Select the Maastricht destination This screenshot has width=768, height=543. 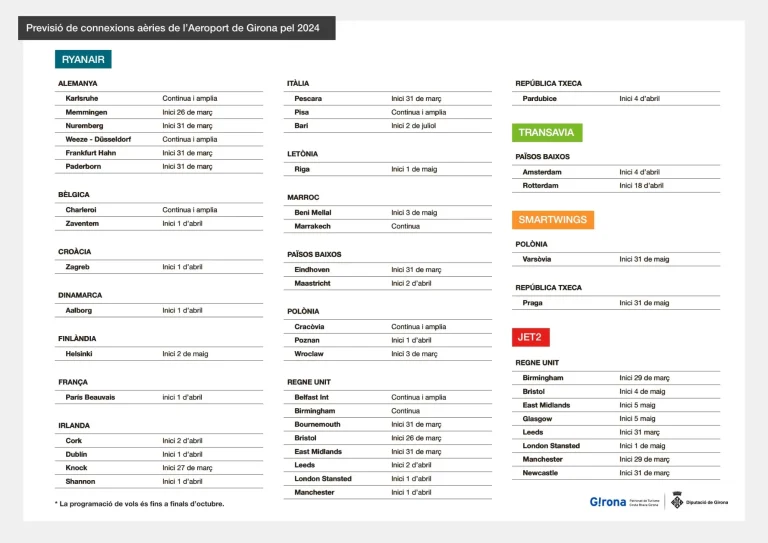(x=312, y=283)
